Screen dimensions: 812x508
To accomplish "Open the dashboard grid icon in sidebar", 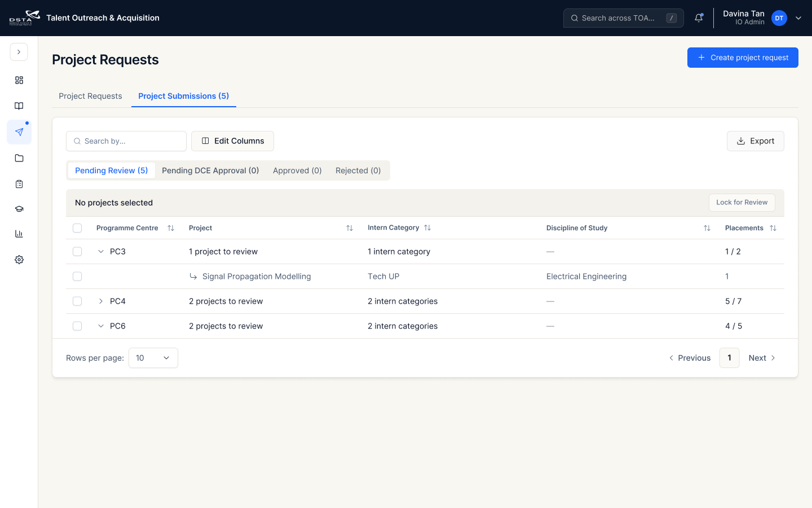I will (x=19, y=80).
